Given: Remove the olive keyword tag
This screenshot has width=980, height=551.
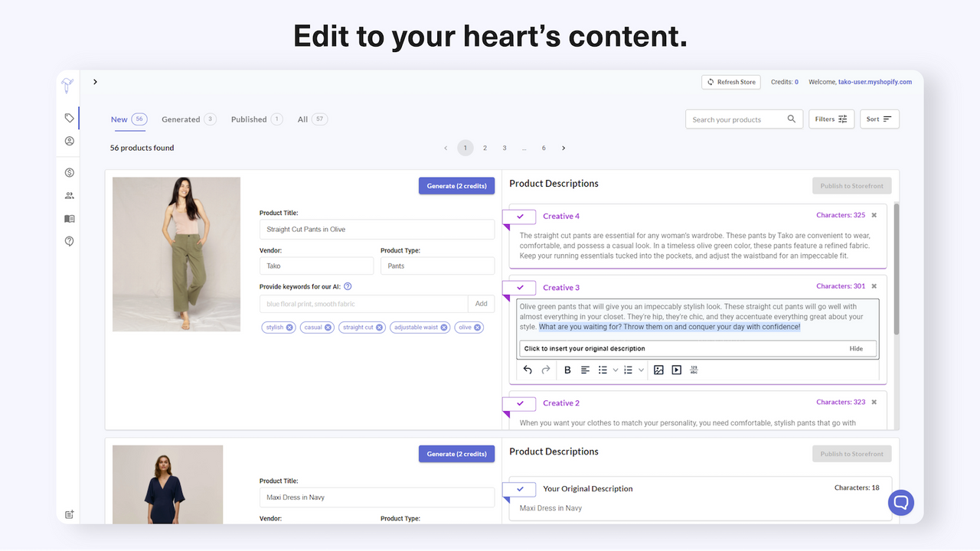Looking at the screenshot, I should 477,327.
